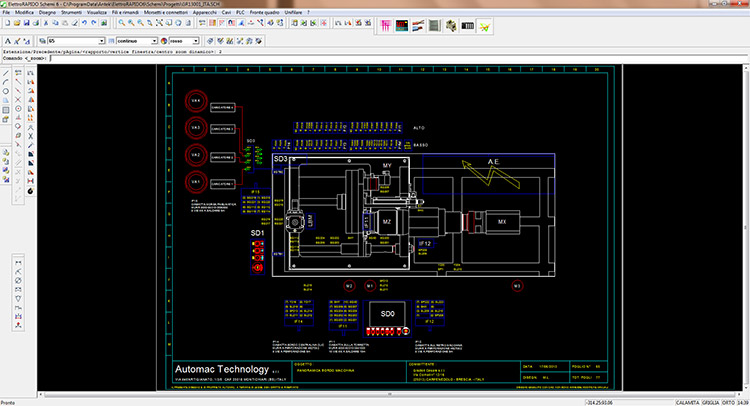Save the schematic with floppy icon
This screenshot has height=406, width=750.
26,23
